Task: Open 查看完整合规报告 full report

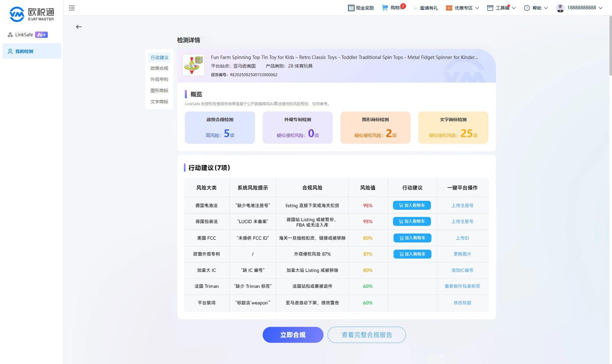Action: pyautogui.click(x=367, y=335)
